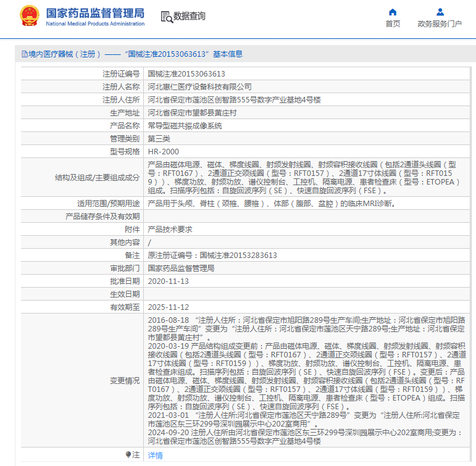476x466 pixels.
Task: Click the 2016-08-18 change record entry
Action: 307,329
